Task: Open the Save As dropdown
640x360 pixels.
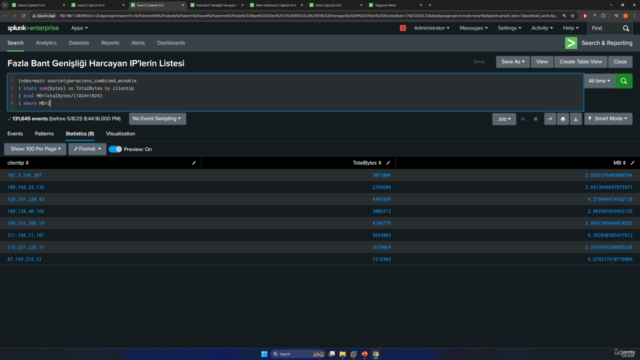Action: click(x=513, y=62)
